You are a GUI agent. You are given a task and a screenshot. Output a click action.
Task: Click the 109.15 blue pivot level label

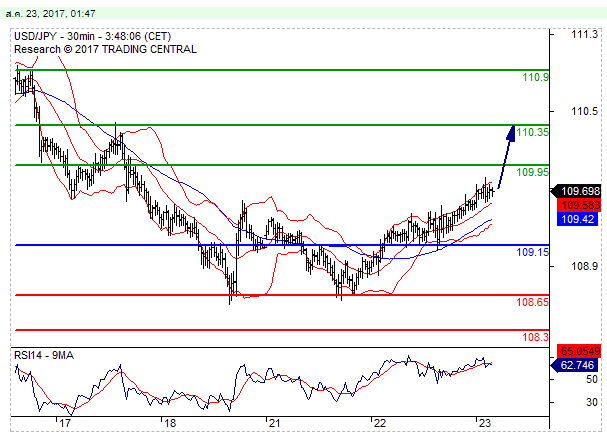click(532, 252)
